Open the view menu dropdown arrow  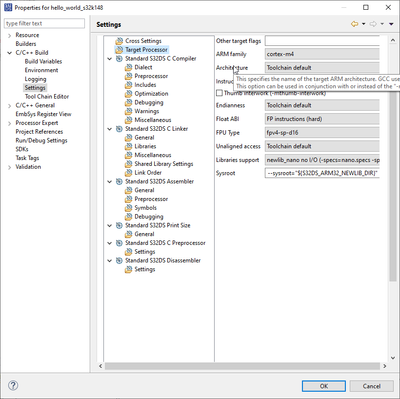point(391,24)
